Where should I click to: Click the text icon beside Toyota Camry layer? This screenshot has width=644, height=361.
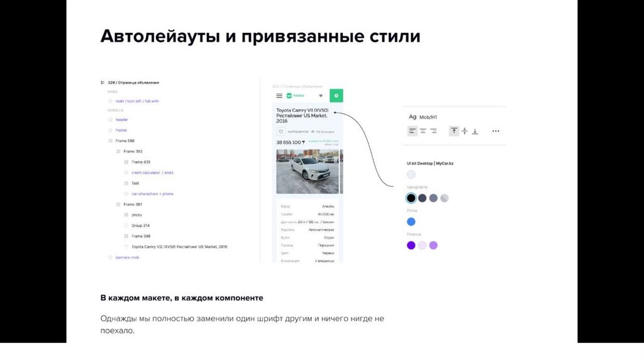tap(126, 247)
